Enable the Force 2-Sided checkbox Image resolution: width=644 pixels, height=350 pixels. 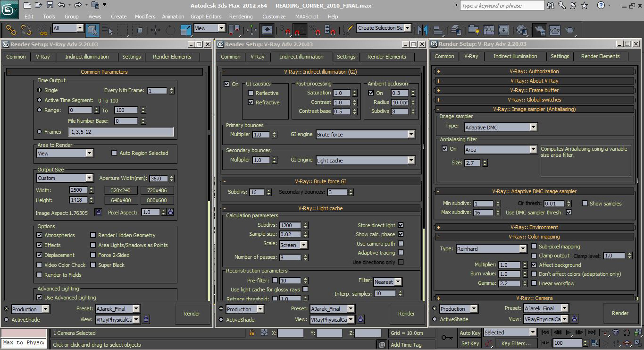point(93,255)
